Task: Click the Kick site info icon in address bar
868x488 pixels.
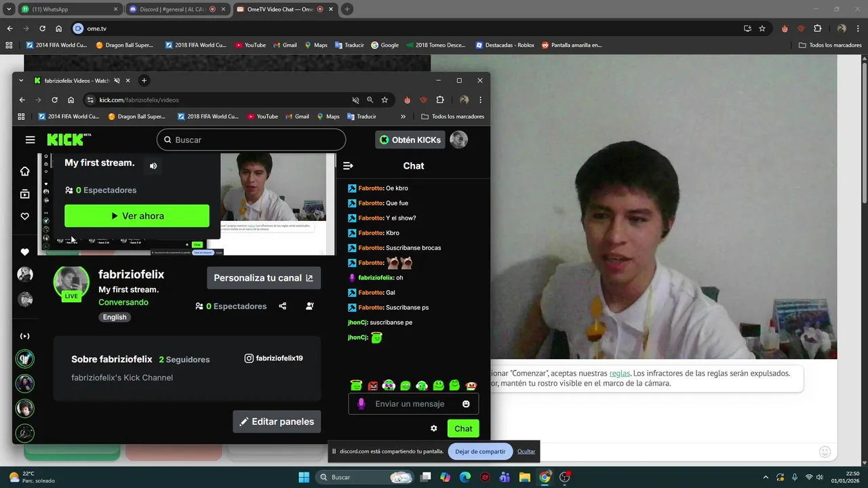Action: [x=90, y=100]
